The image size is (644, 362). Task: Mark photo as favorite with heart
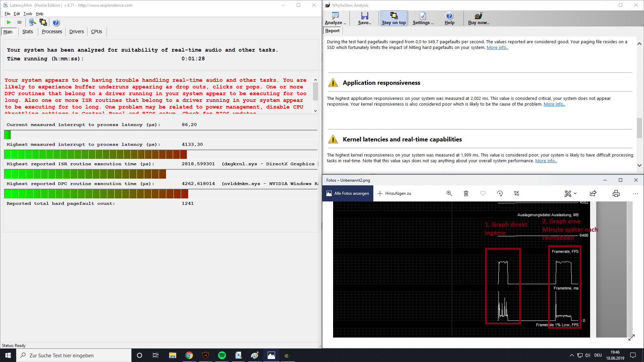pos(483,193)
